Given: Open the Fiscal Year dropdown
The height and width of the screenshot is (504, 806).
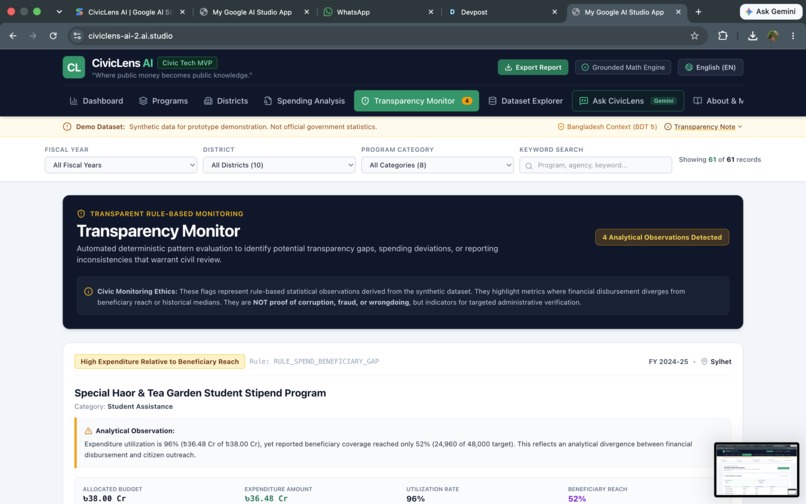Looking at the screenshot, I should [x=121, y=165].
